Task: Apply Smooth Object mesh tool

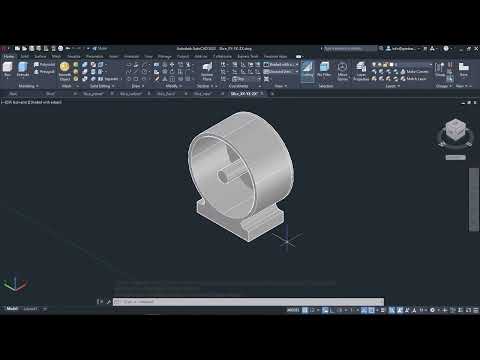Action: click(x=65, y=71)
